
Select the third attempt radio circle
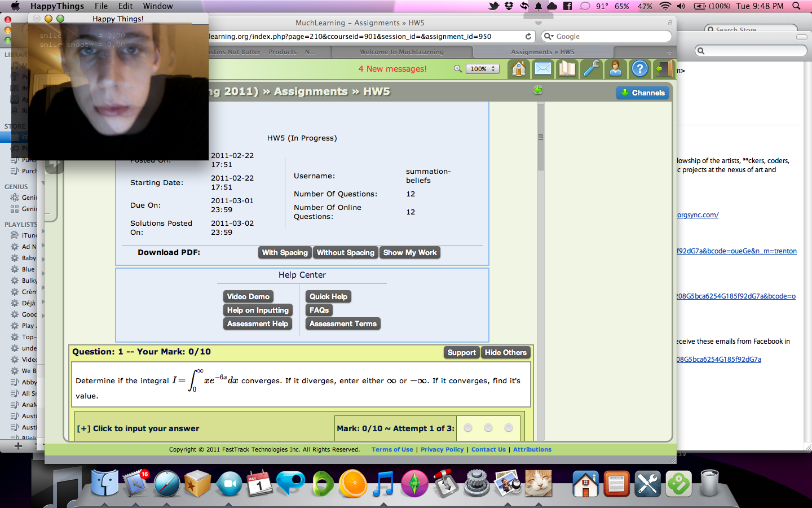tap(509, 428)
